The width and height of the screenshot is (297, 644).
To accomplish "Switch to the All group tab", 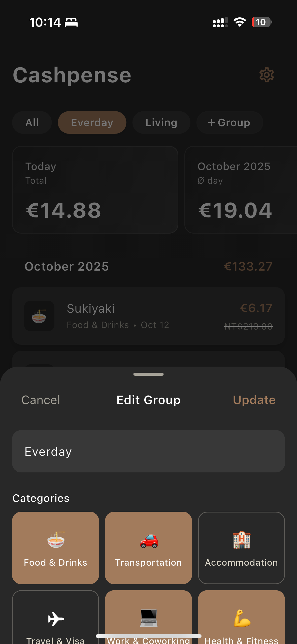I will pos(32,123).
